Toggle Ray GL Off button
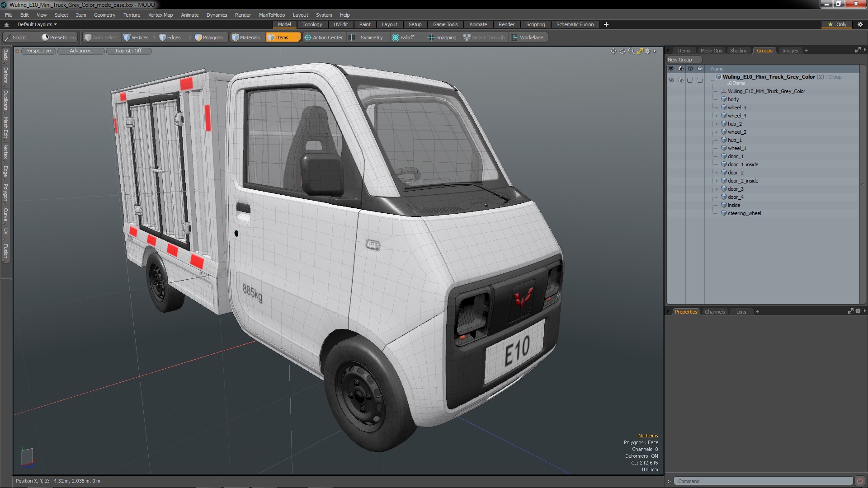This screenshot has height=488, width=868. 128,51
